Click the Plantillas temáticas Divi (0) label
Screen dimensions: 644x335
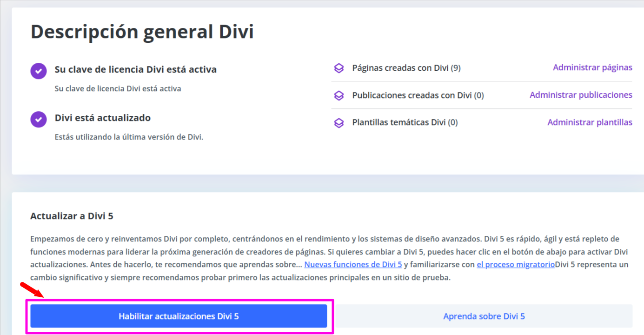tap(405, 123)
